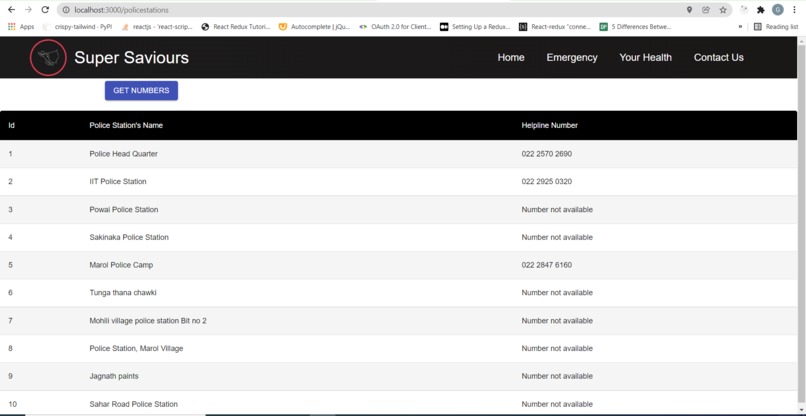Open Setting Up a Redux bookmark
The image size is (806, 416).
pyautogui.click(x=475, y=27)
